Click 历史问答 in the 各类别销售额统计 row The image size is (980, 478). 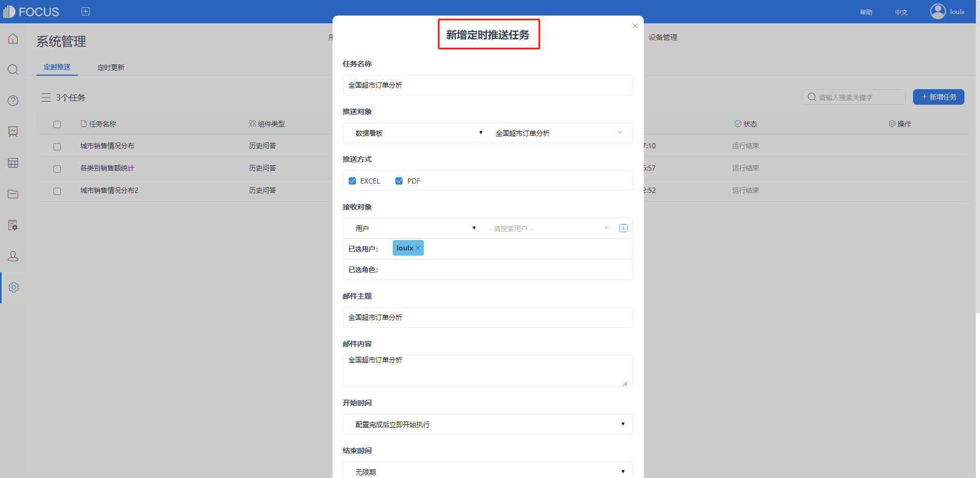263,168
